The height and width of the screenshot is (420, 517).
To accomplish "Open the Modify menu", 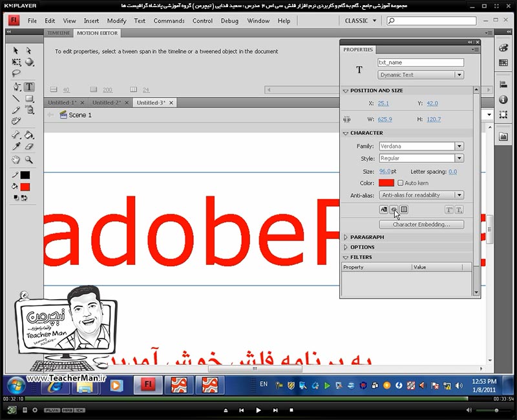I will coord(116,21).
